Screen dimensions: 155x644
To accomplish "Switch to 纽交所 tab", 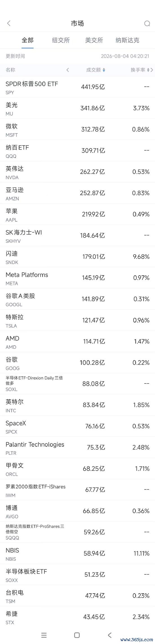I will (61, 40).
